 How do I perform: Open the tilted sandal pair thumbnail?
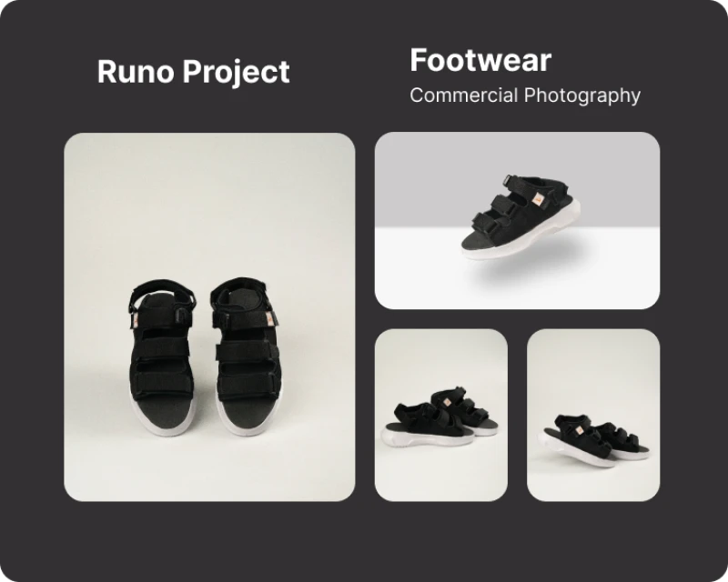(x=593, y=415)
